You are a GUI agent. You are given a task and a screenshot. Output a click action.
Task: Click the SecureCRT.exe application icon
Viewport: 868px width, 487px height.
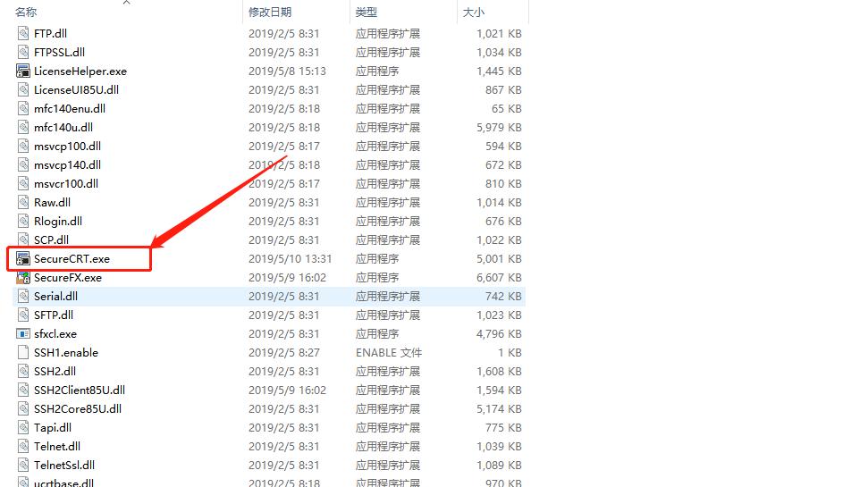click(22, 258)
